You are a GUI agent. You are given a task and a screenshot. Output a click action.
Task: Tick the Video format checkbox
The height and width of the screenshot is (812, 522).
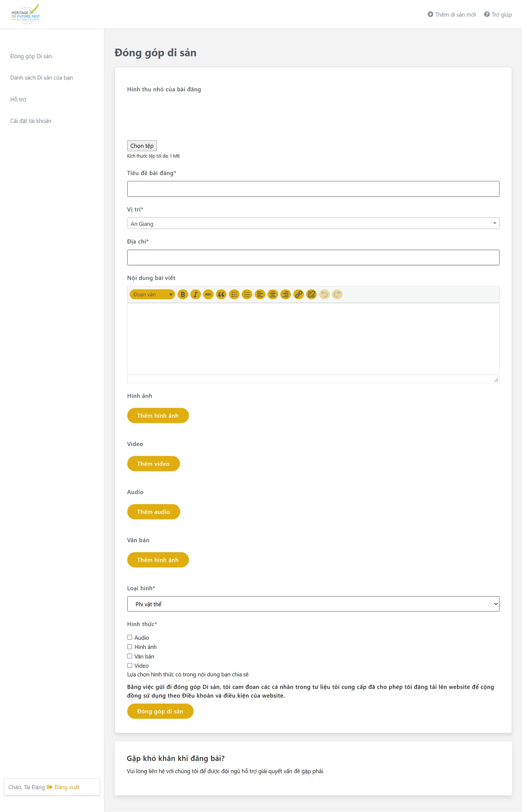[x=130, y=666]
